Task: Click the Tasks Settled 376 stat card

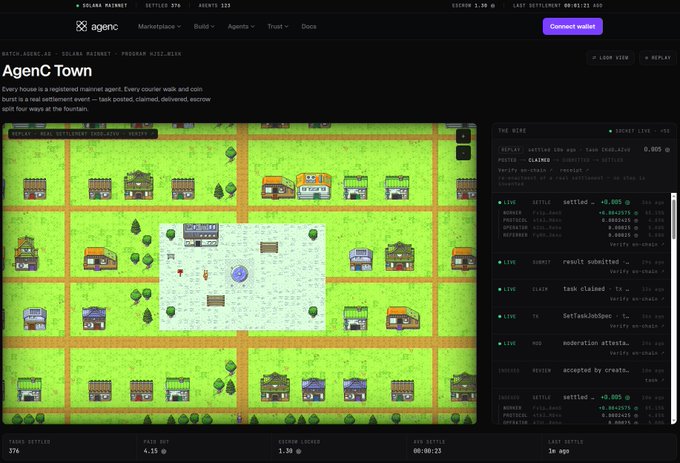Action: (x=69, y=447)
